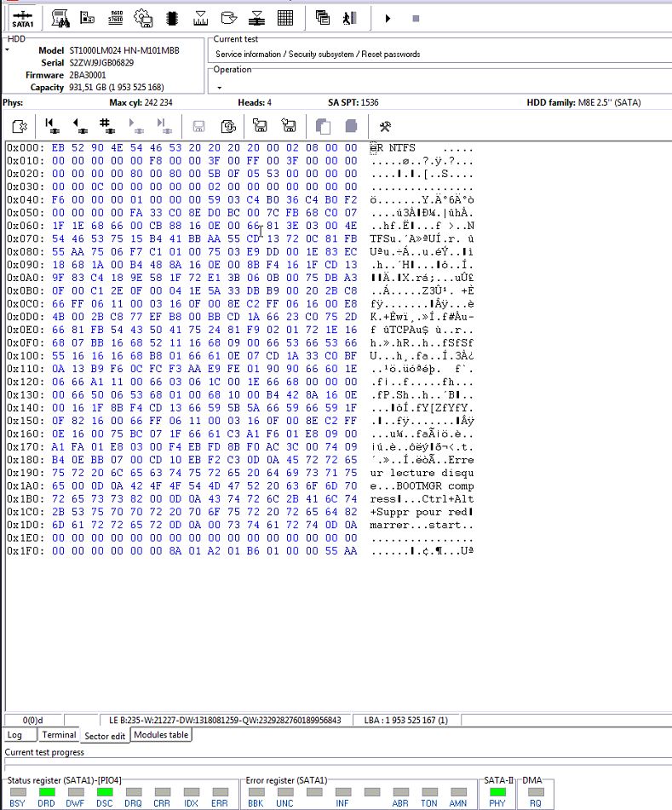Click the DRQ status indicator
This screenshot has width=672, height=810.
point(133,792)
